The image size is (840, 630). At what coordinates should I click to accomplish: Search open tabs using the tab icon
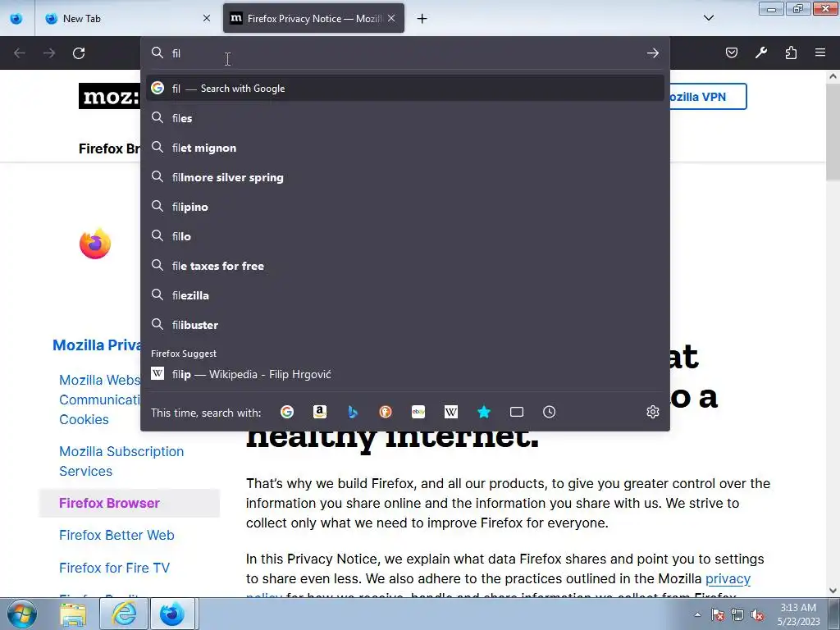(517, 412)
